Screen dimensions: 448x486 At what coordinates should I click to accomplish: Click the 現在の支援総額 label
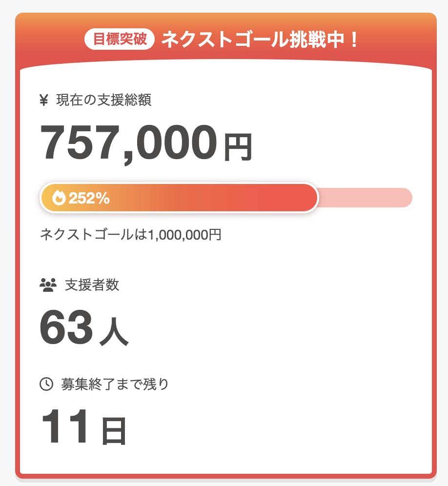tap(104, 101)
